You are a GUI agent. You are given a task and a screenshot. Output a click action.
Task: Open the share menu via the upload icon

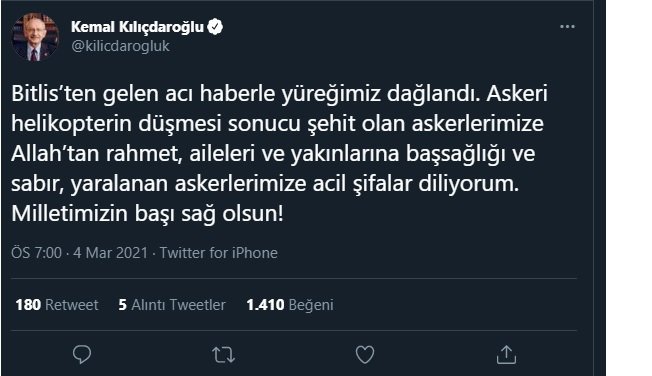point(506,355)
